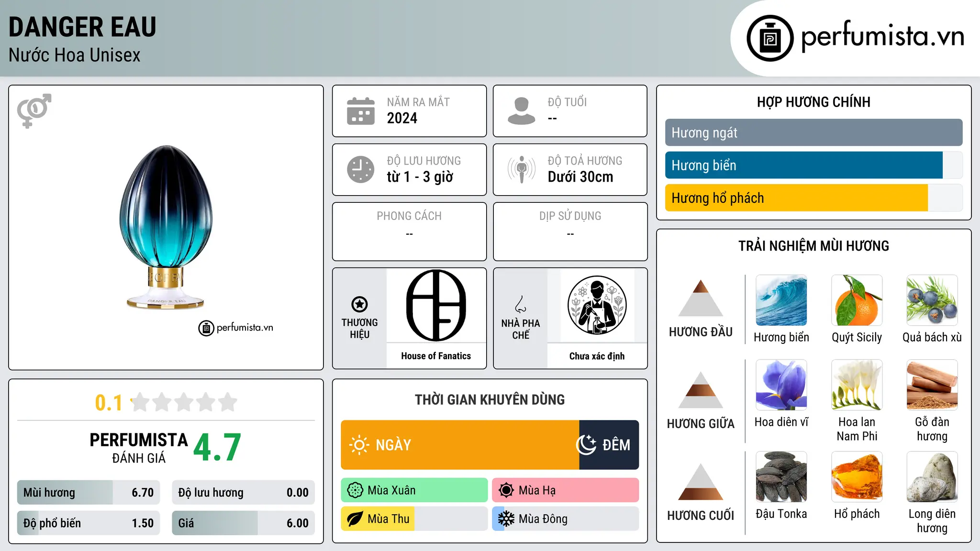The image size is (980, 551).
Task: Click the person silhouette icon for Độ tuổi
Action: point(522,111)
